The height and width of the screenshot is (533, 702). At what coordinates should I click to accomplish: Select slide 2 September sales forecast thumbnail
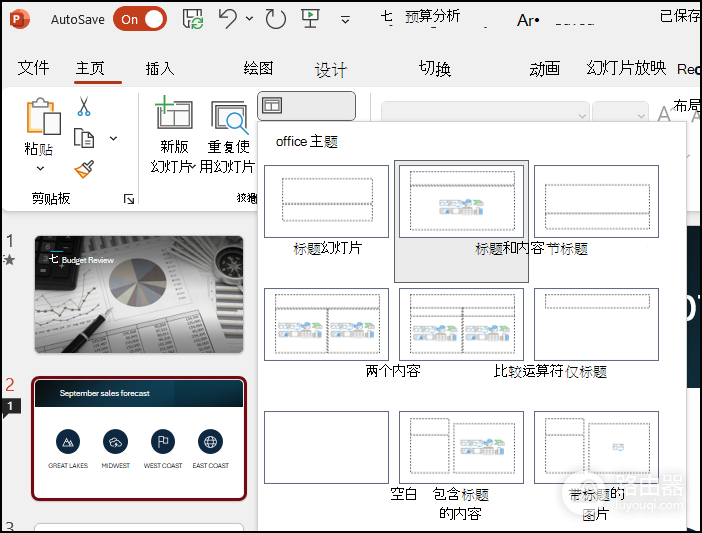(139, 439)
